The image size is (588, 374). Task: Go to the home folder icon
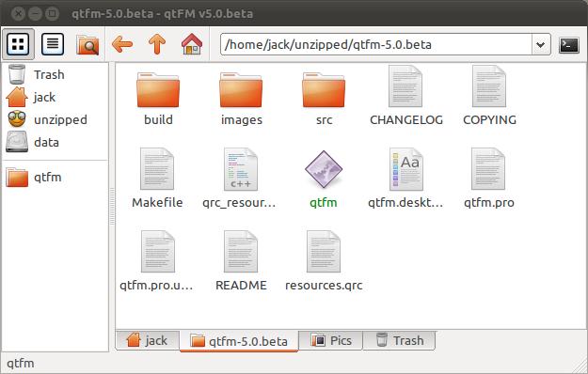pyautogui.click(x=192, y=44)
